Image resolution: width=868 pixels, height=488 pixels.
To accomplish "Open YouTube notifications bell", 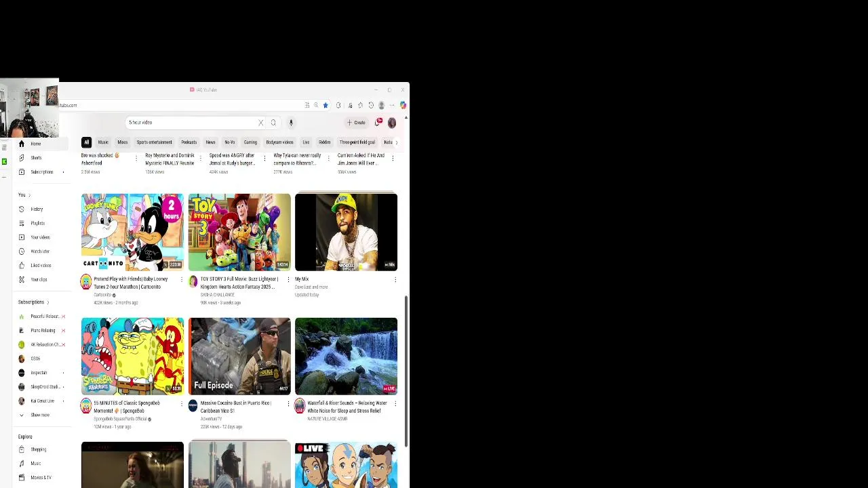I will tap(378, 123).
